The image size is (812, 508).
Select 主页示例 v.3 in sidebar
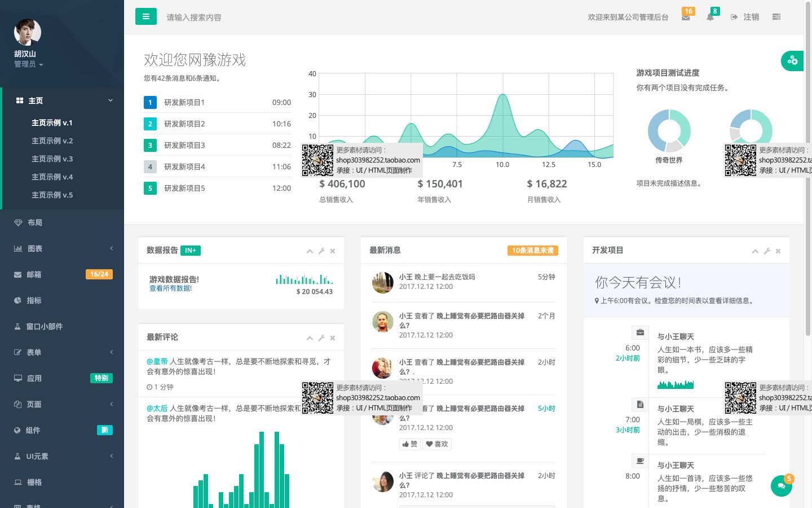(x=52, y=159)
